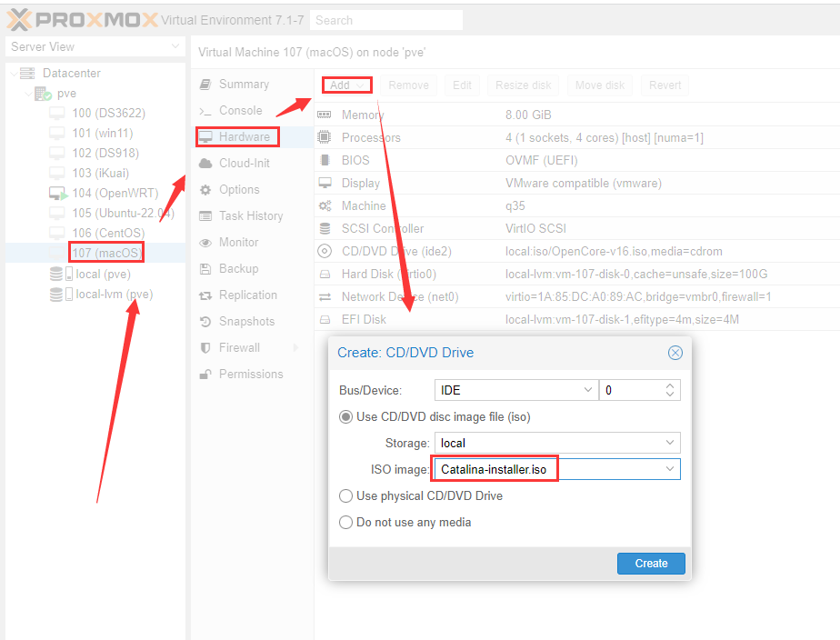The image size is (840, 640).
Task: Click the Processors CPU icon
Action: click(x=325, y=137)
